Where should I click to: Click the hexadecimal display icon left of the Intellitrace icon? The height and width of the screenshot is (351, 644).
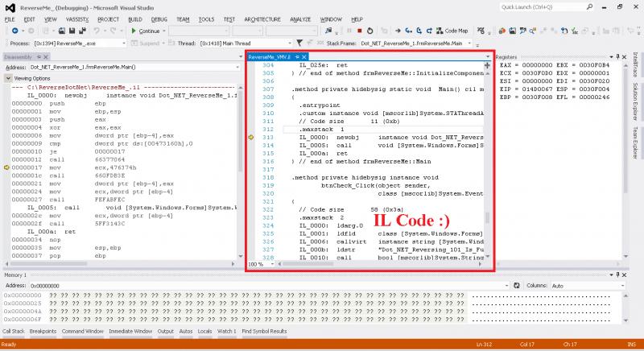[481, 31]
